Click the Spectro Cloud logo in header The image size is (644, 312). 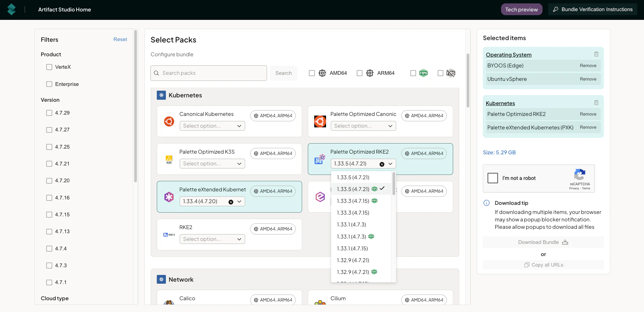pyautogui.click(x=11, y=9)
